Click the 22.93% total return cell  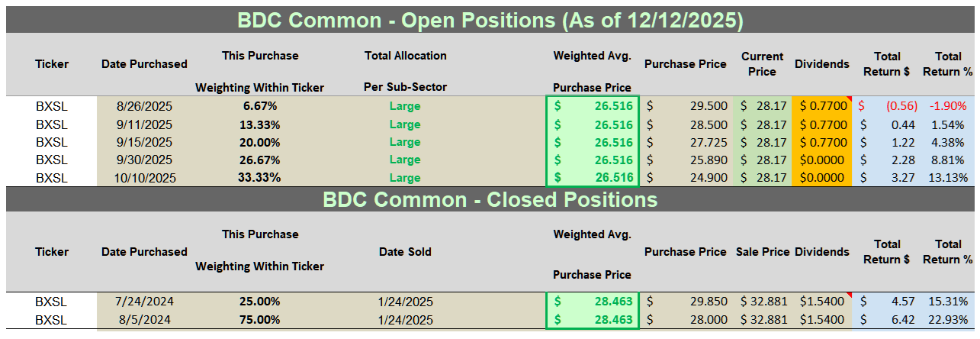(948, 320)
